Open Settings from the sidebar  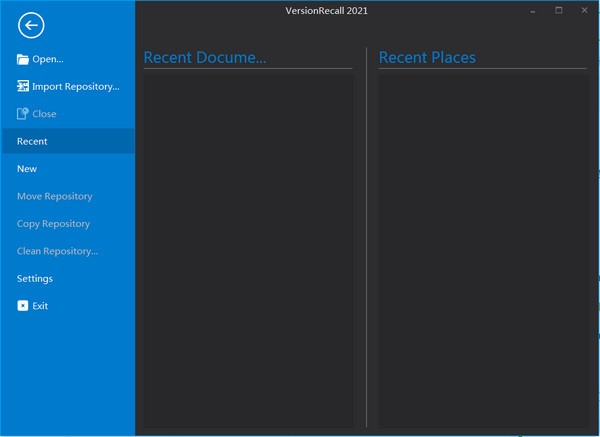[35, 279]
